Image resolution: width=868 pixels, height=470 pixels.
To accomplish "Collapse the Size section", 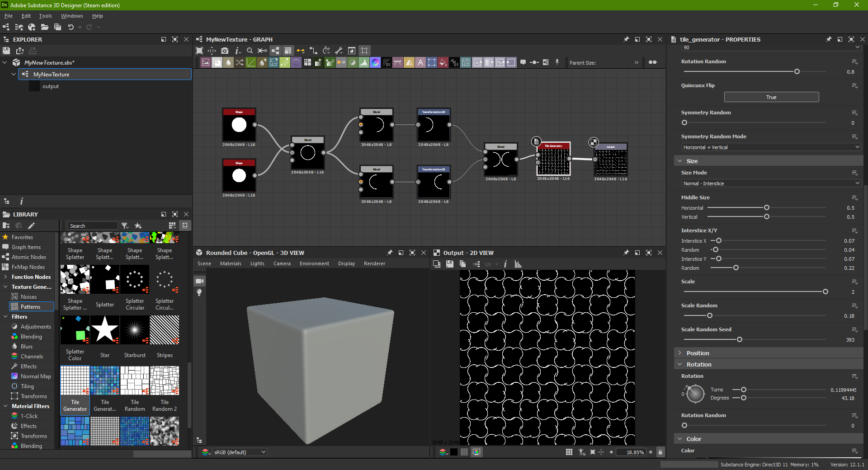I will pyautogui.click(x=679, y=161).
